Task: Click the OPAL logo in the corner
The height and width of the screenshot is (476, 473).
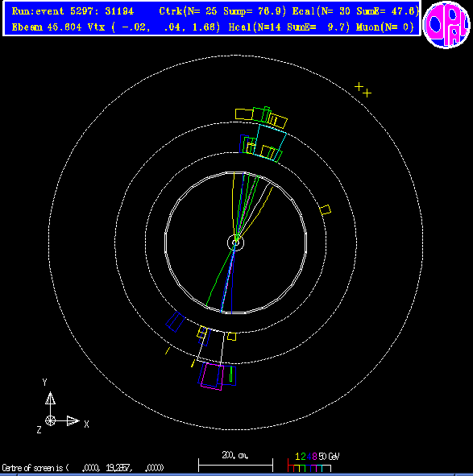Action: click(x=446, y=25)
